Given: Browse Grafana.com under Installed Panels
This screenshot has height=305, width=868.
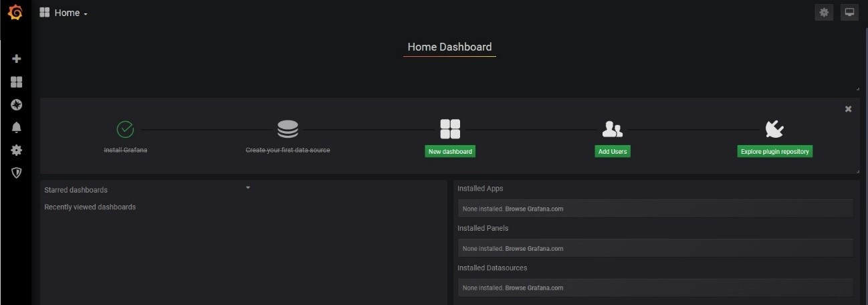Looking at the screenshot, I should (x=534, y=249).
